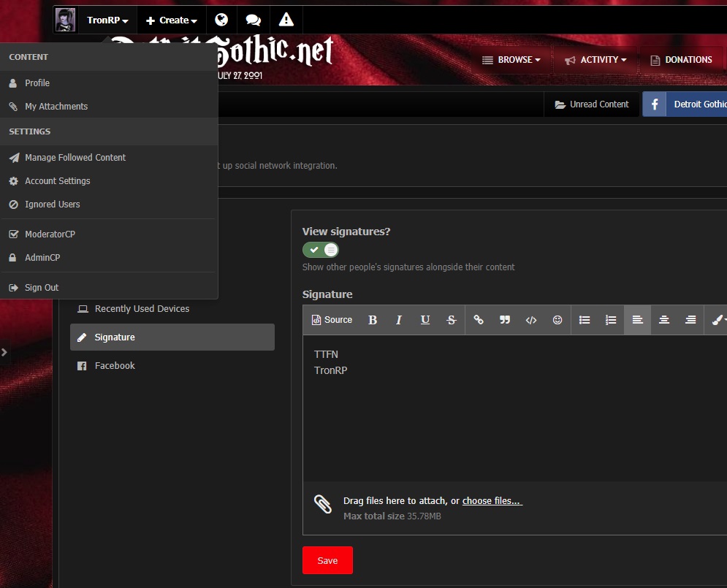Open the emoticon smiley picker
The image size is (727, 588).
pyautogui.click(x=557, y=320)
